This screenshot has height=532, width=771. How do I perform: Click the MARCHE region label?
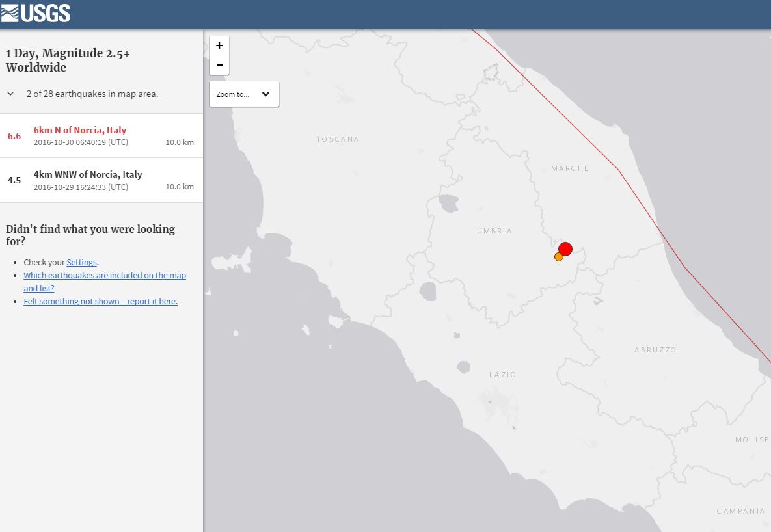point(569,168)
